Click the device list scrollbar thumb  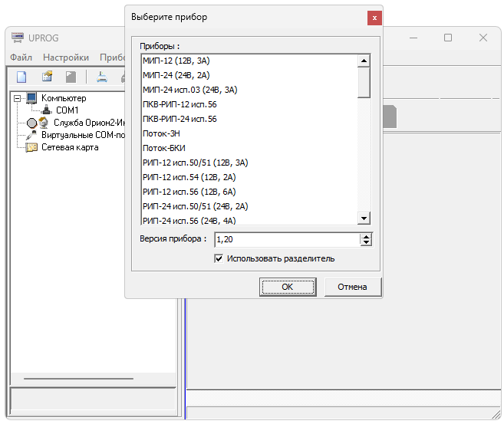coord(364,82)
